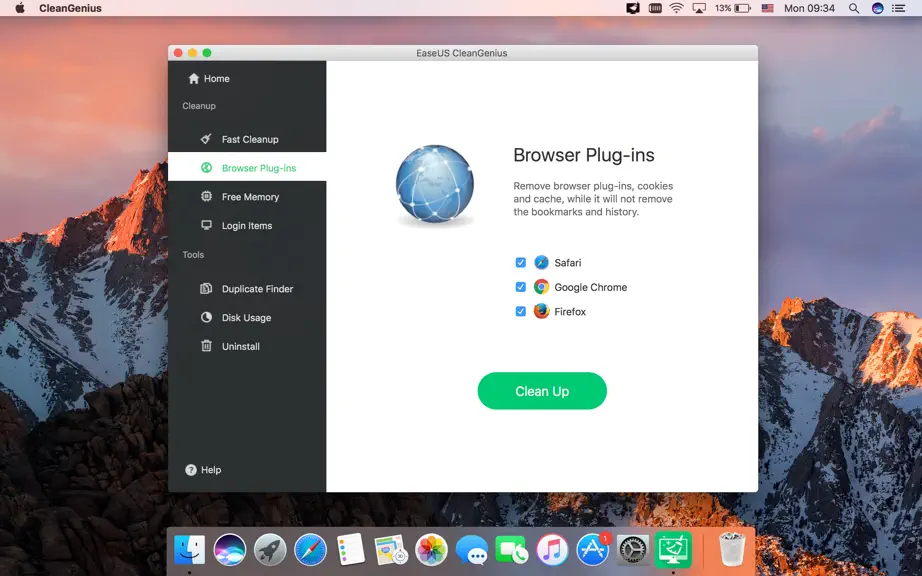Click the Wi-Fi status icon
The width and height of the screenshot is (922, 576).
click(677, 8)
